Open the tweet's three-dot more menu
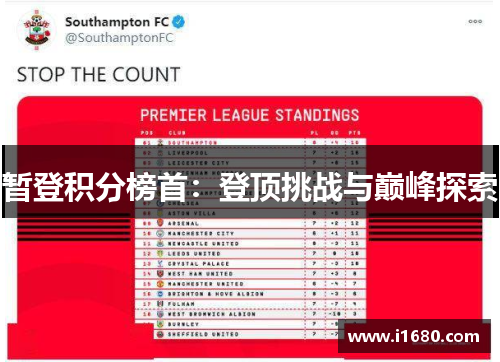The image size is (500, 362). (x=475, y=21)
